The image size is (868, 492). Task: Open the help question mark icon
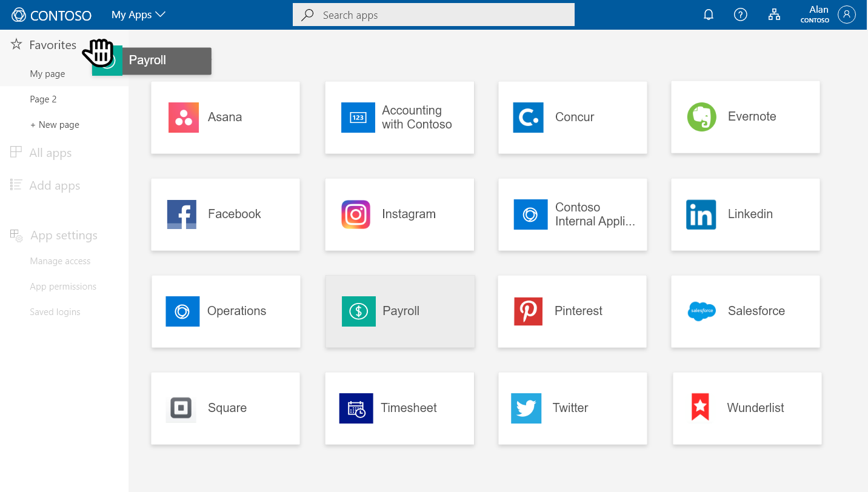(x=741, y=15)
